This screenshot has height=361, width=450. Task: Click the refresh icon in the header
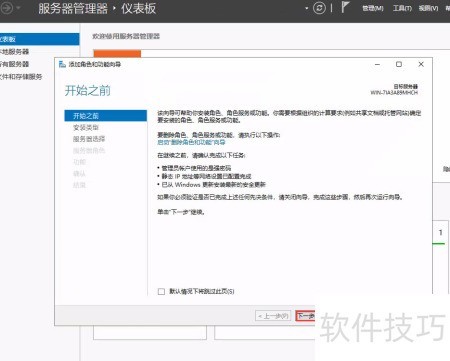pos(319,8)
